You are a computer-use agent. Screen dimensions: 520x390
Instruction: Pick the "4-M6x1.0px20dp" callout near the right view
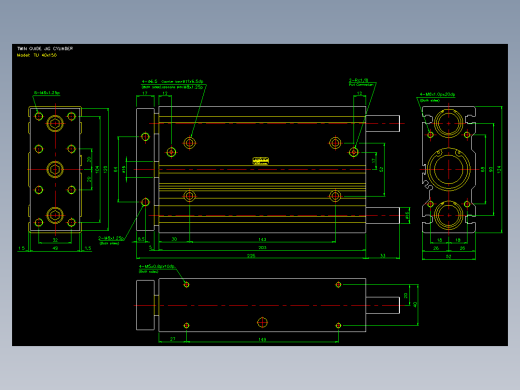pos(437,97)
